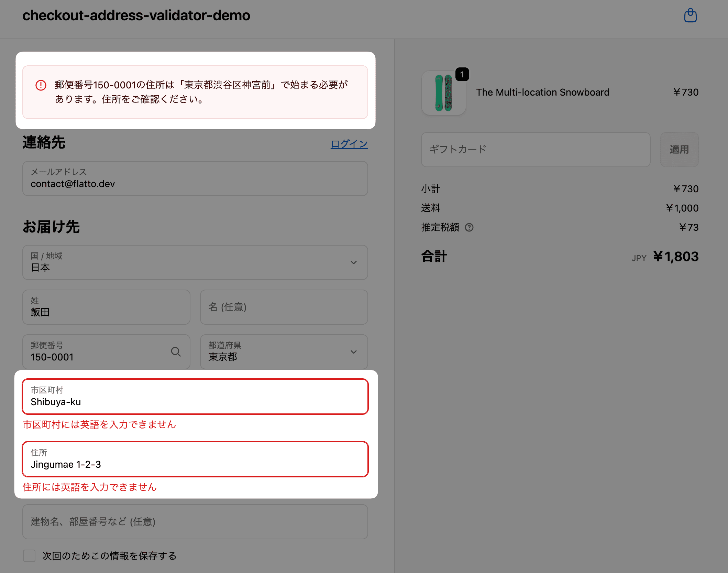Click the checkout-address-validator-demo store title
This screenshot has height=573, width=728.
pos(136,15)
